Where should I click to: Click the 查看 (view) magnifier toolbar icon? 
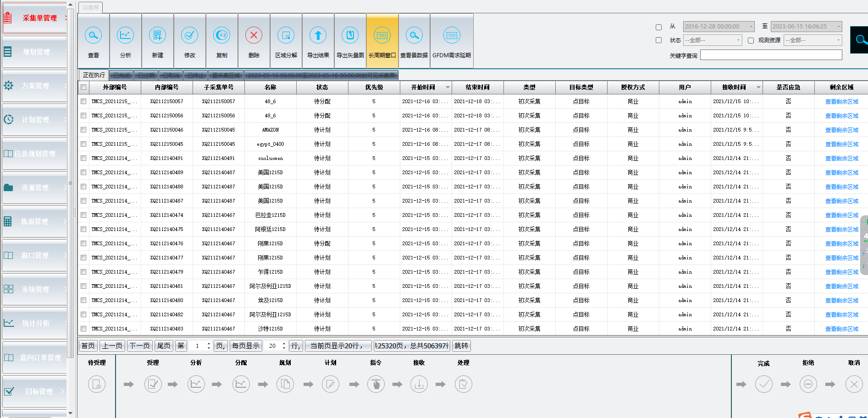[93, 35]
